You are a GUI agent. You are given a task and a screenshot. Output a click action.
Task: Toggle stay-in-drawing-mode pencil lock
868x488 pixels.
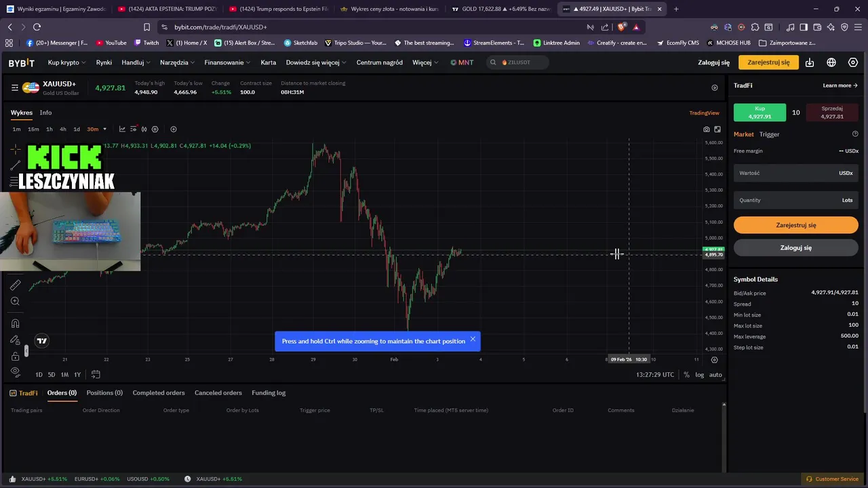(15, 340)
